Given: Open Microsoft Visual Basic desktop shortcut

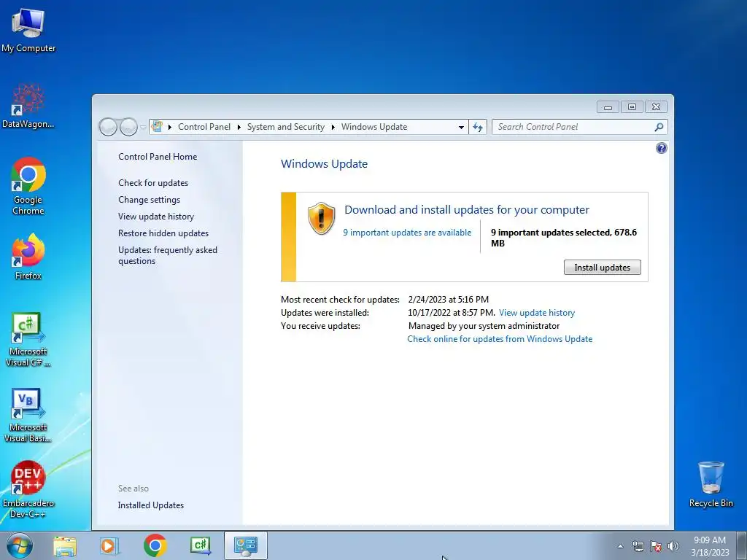Looking at the screenshot, I should pos(28,415).
